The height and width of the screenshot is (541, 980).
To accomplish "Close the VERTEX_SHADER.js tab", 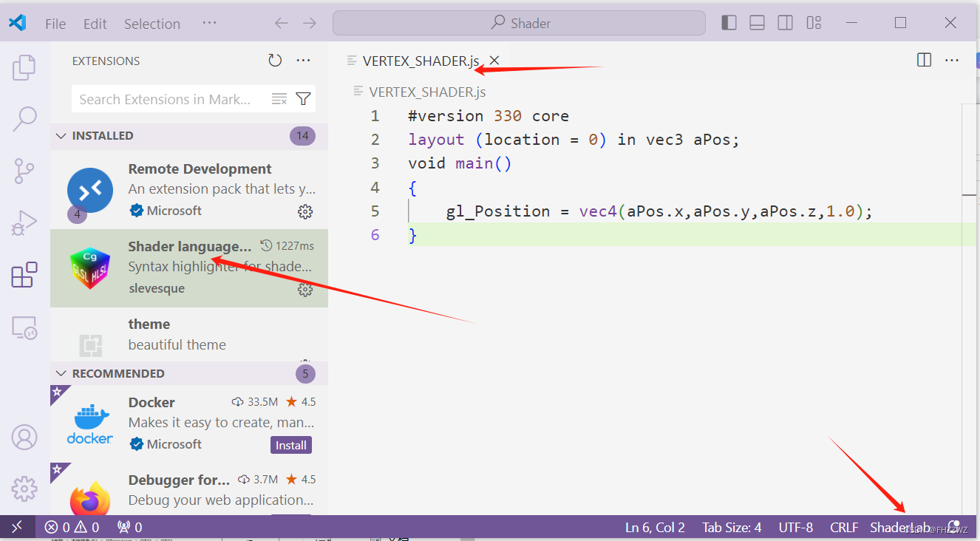I will [494, 61].
